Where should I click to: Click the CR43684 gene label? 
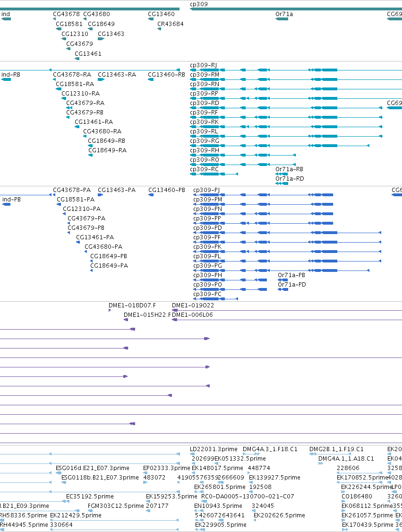pos(171,24)
